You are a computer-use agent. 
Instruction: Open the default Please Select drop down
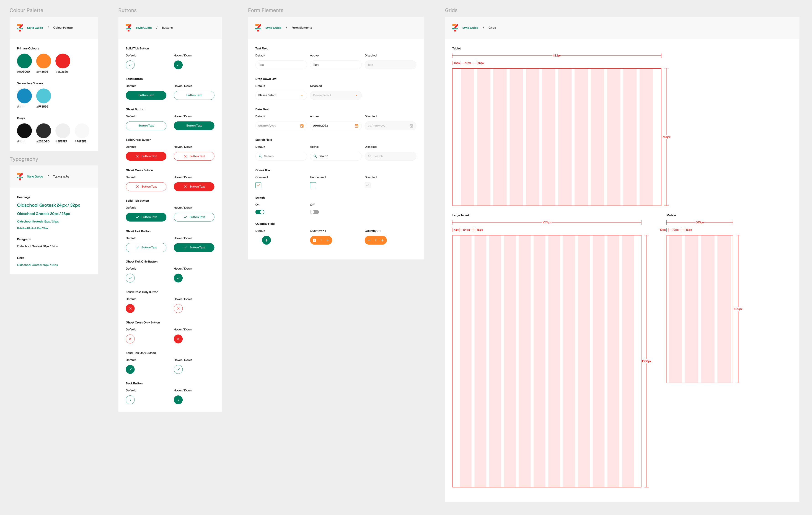(x=281, y=95)
